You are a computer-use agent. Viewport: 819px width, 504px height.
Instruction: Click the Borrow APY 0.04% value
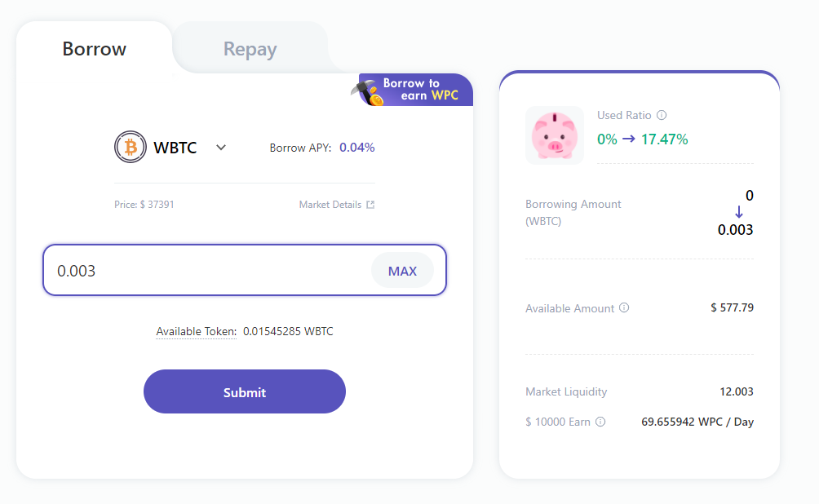tap(357, 148)
